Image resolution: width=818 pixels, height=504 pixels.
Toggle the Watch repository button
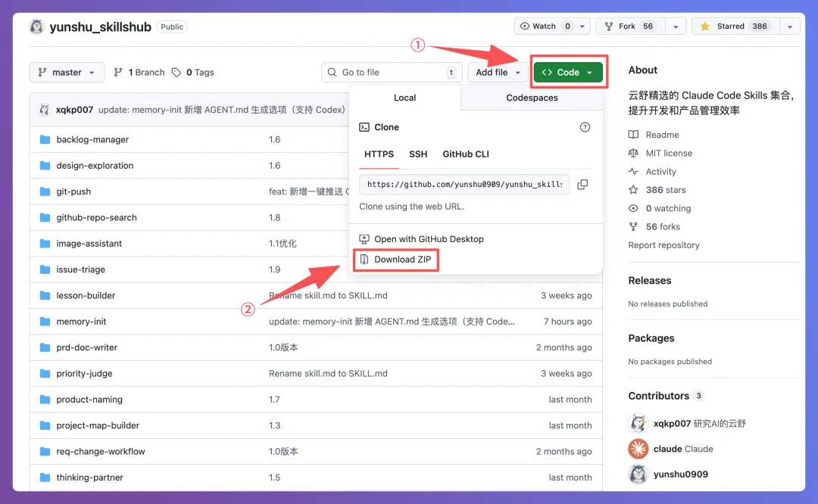[545, 26]
